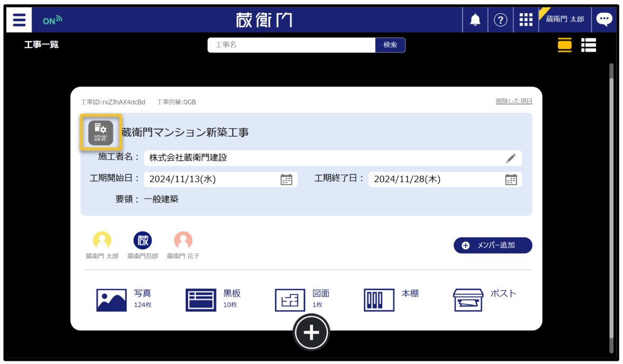The width and height of the screenshot is (623, 364).
Task: Open the 図面 drawings section
Action: tap(290, 300)
